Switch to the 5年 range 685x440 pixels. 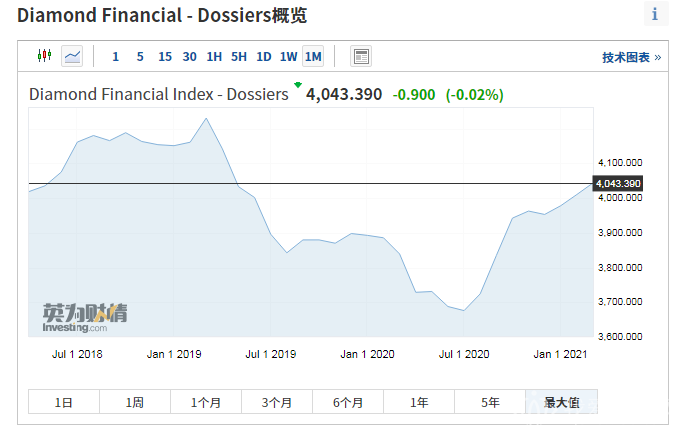pos(490,402)
